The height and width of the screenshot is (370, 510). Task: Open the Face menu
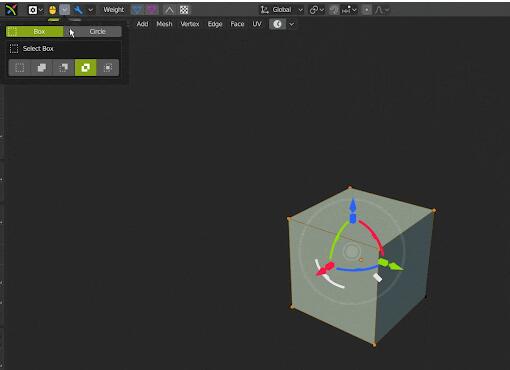click(x=237, y=24)
